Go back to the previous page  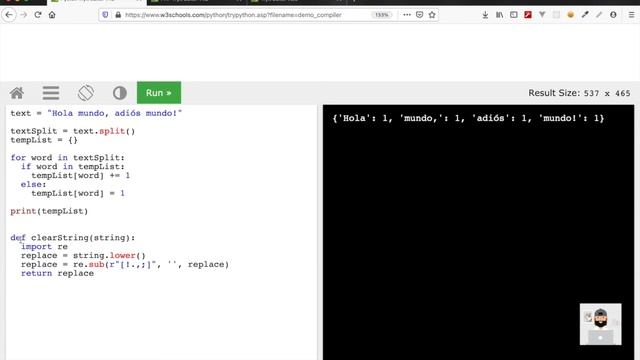(9, 15)
